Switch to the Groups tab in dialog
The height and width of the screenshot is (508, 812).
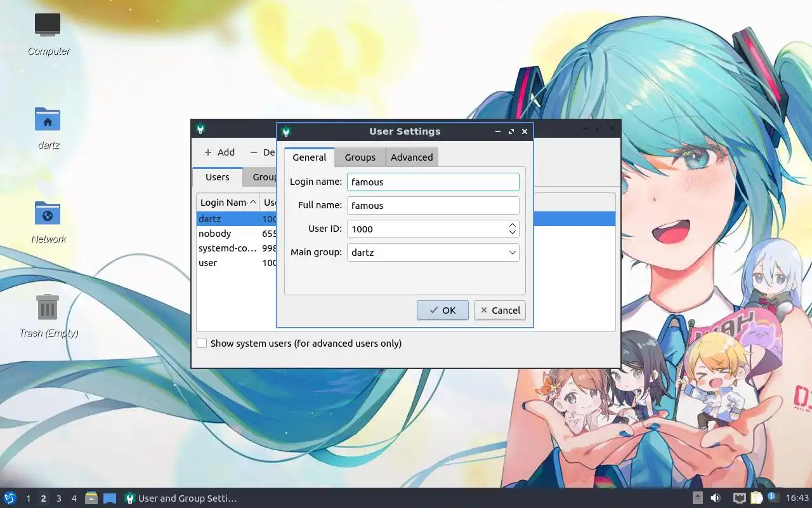click(360, 157)
